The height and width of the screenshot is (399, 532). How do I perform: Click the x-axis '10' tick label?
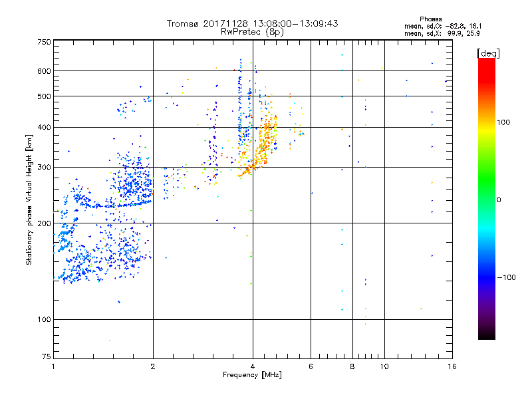coord(384,366)
